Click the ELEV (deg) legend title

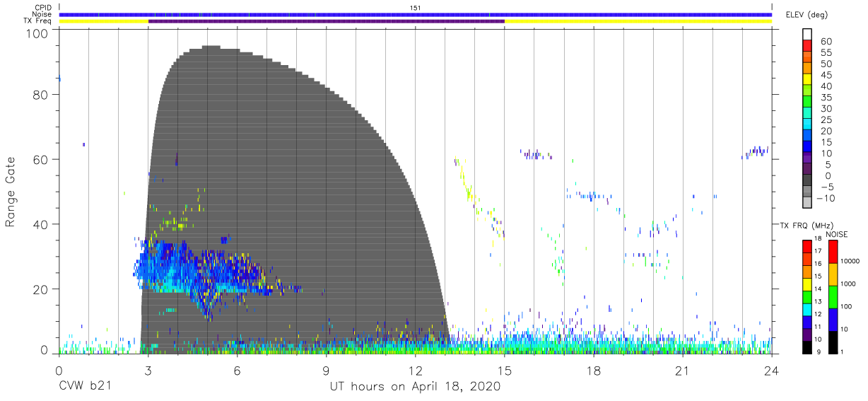coord(807,15)
